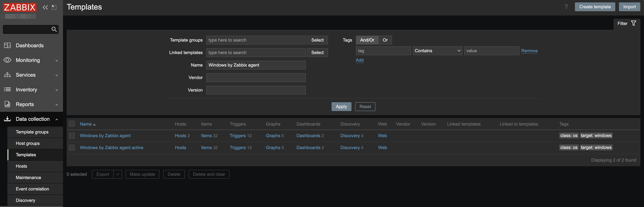The width and height of the screenshot is (644, 207).
Task: Click the Import button
Action: pos(629,7)
